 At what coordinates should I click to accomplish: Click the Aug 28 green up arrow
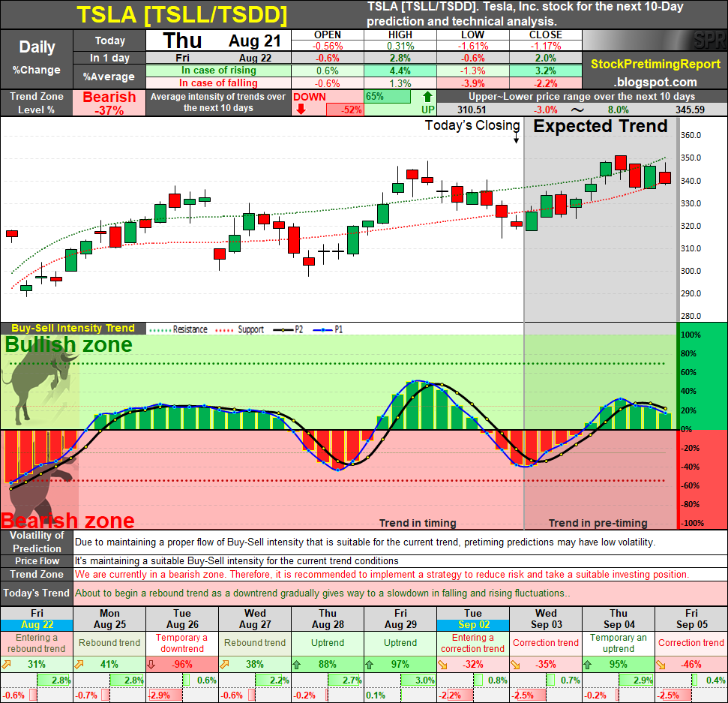click(297, 665)
